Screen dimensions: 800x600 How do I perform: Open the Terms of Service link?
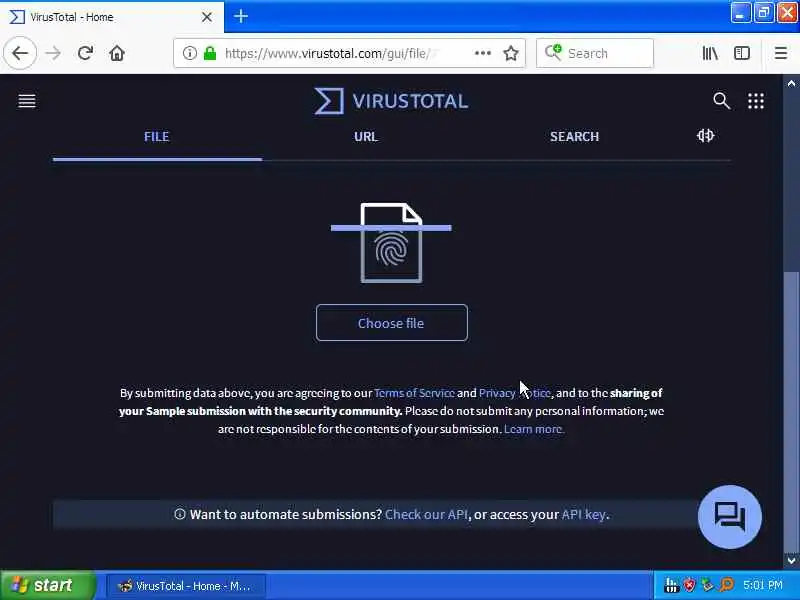414,393
